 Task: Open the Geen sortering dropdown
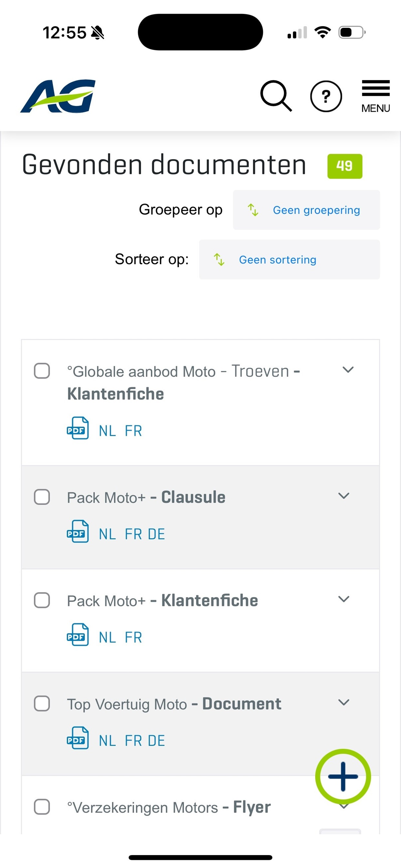[x=289, y=259]
